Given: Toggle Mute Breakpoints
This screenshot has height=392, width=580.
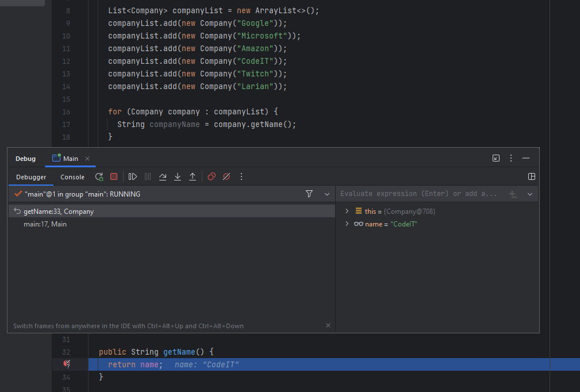Looking at the screenshot, I should tap(226, 177).
